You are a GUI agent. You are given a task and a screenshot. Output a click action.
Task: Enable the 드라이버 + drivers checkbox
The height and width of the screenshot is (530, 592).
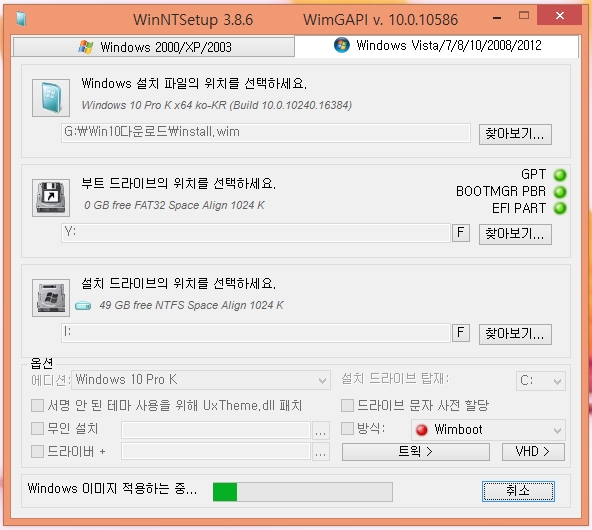(37, 451)
